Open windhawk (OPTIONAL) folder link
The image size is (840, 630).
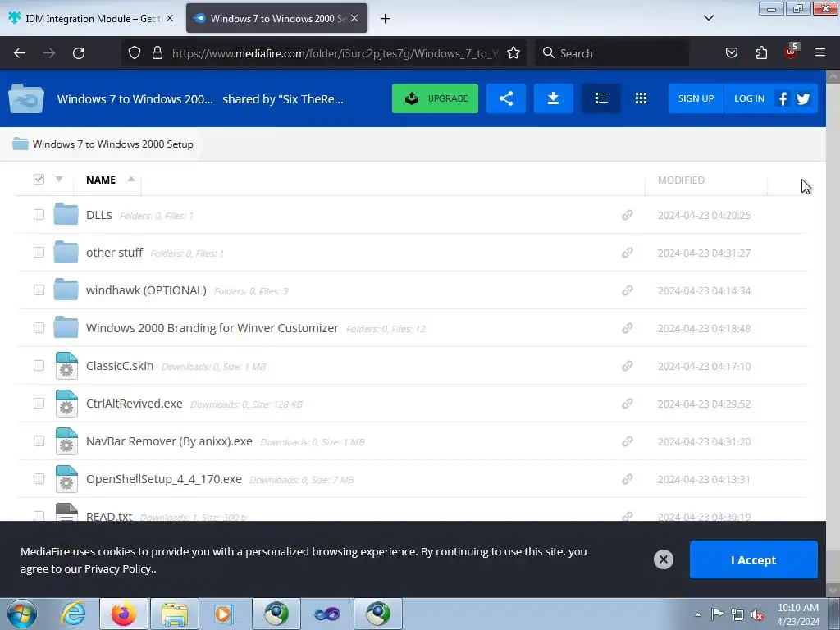pyautogui.click(x=146, y=290)
